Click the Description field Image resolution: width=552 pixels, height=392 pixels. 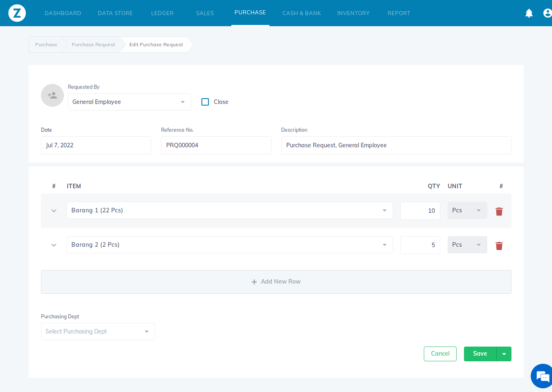coord(396,145)
